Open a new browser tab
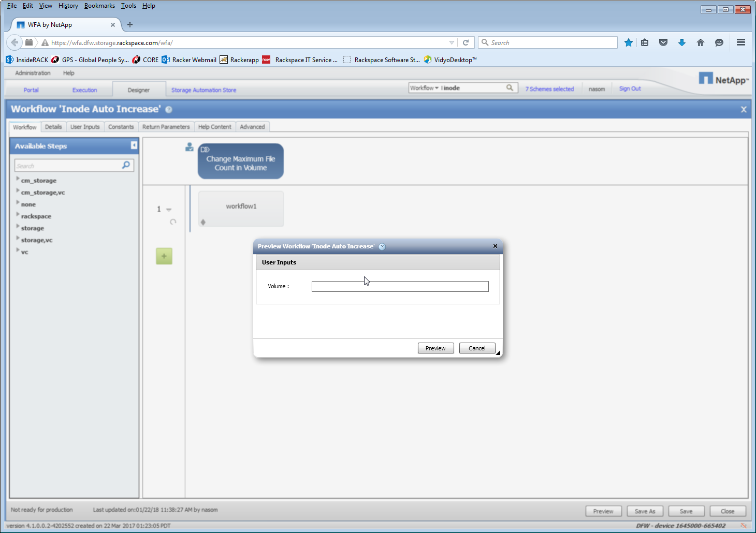This screenshot has height=533, width=756. click(x=130, y=25)
